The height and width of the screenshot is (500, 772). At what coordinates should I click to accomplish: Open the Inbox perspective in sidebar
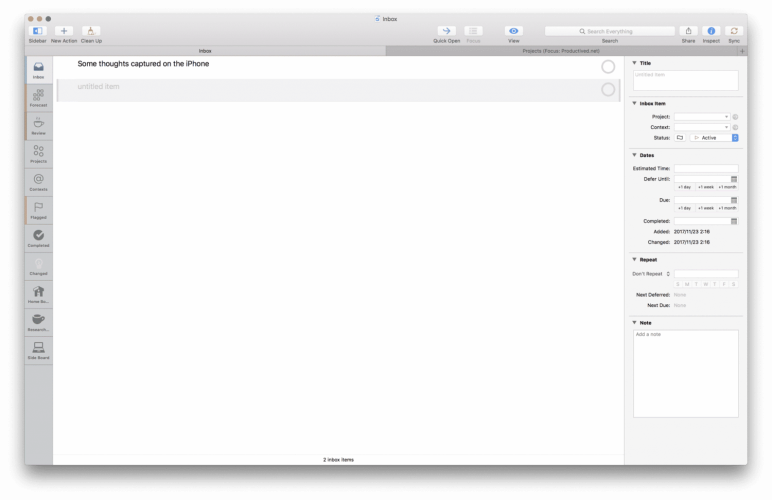tap(38, 70)
